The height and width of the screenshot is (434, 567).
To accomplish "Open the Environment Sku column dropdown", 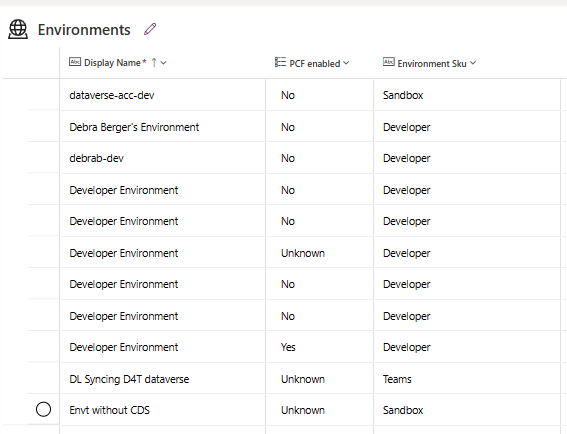I will click(473, 63).
